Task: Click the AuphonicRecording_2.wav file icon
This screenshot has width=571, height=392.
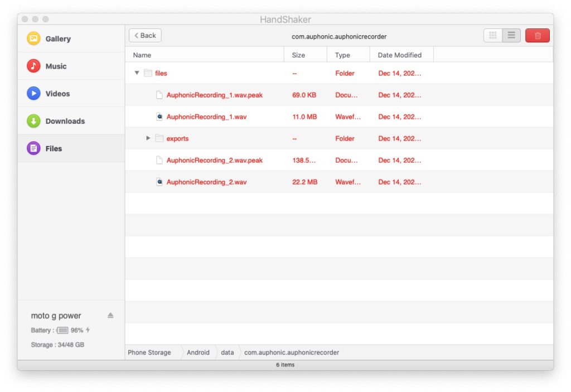Action: [x=159, y=182]
